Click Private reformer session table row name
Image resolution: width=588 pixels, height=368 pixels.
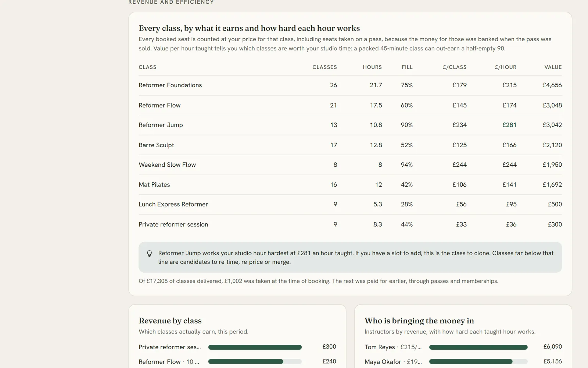[173, 224]
